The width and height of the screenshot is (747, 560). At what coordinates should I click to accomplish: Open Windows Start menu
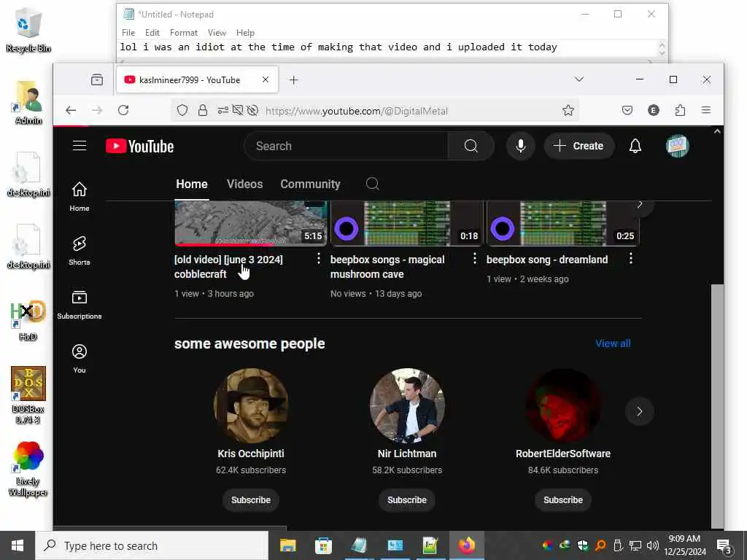point(18,545)
